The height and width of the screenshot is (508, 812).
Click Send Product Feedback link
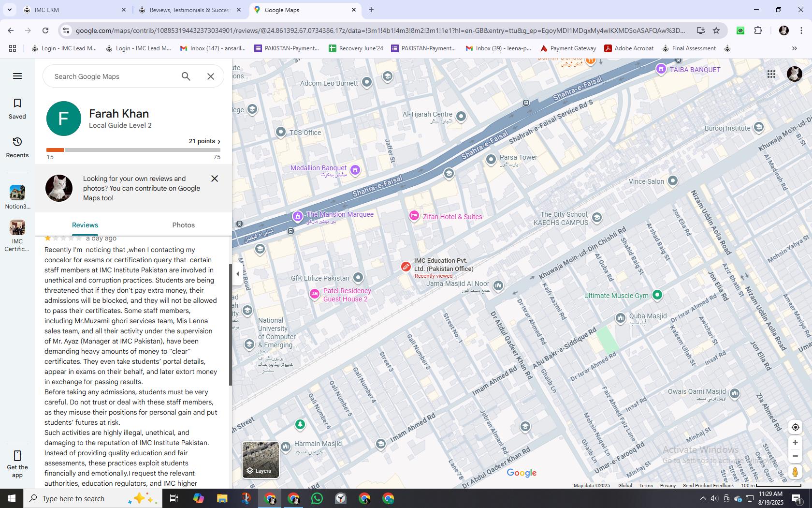pyautogui.click(x=708, y=485)
